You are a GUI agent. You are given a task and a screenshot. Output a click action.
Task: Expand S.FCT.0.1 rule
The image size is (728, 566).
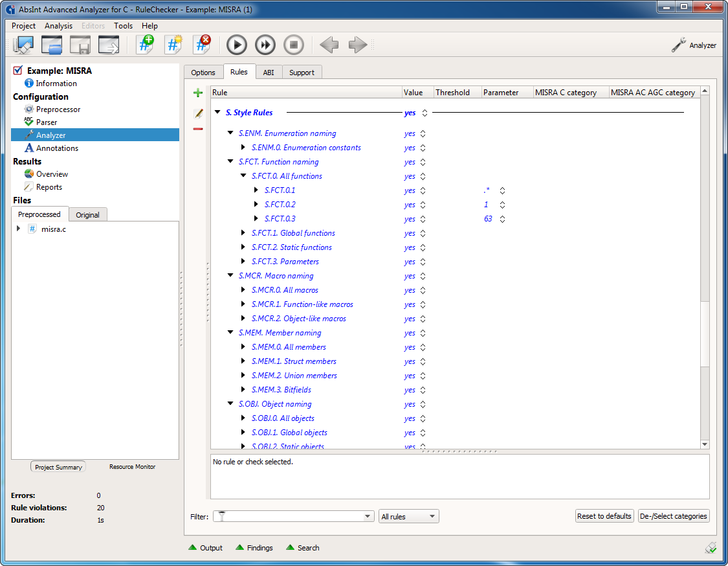coord(256,190)
